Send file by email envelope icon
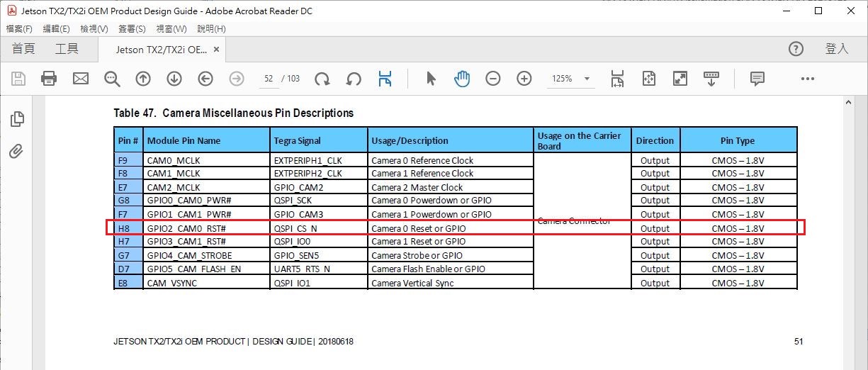 pyautogui.click(x=81, y=79)
